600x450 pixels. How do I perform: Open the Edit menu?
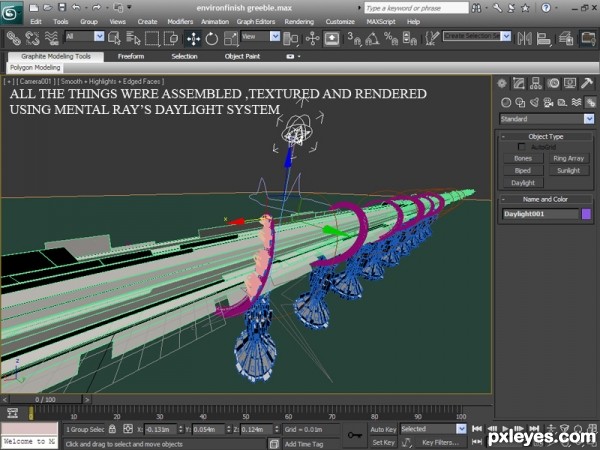tap(36, 22)
